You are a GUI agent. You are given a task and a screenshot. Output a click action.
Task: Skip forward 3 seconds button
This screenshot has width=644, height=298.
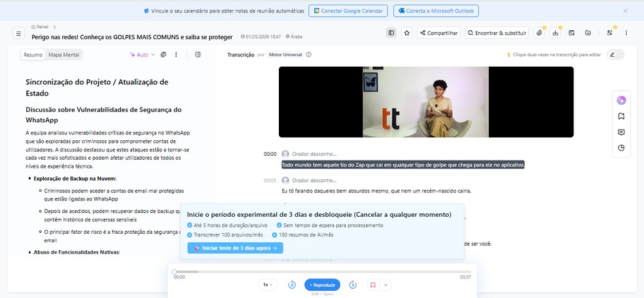click(353, 284)
